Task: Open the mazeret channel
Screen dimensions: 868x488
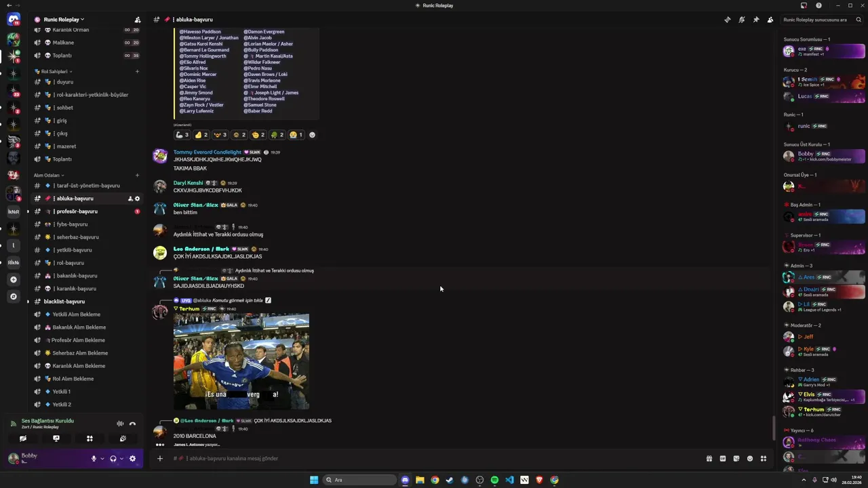Action: click(86, 146)
